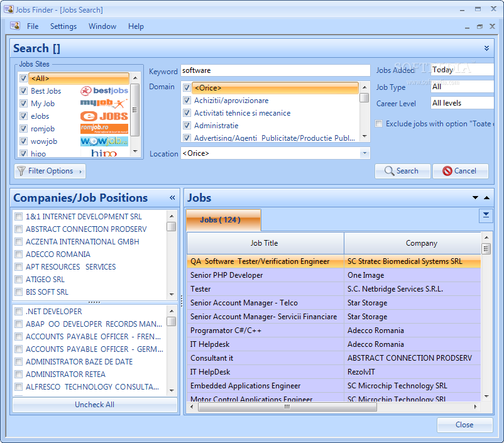Open the Location dropdown
Viewport: 504px width, 443px height.
(364, 153)
